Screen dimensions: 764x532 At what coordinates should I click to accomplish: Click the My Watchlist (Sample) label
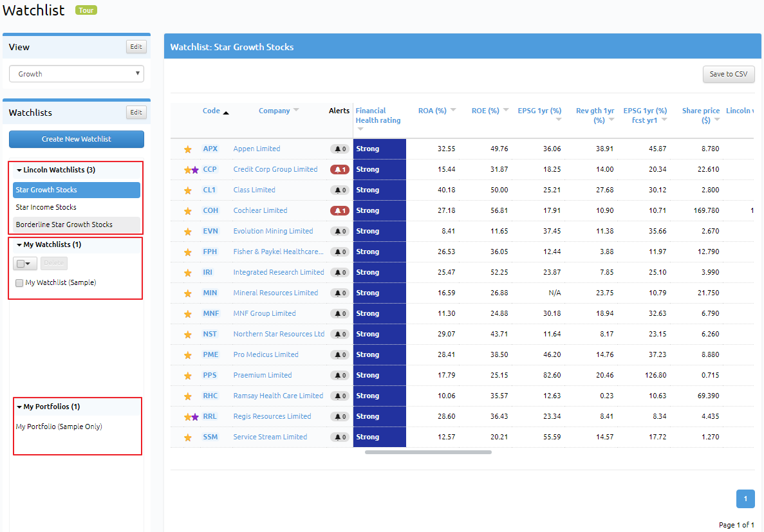tap(61, 282)
